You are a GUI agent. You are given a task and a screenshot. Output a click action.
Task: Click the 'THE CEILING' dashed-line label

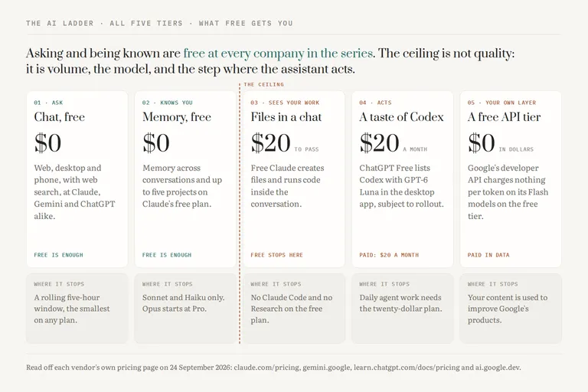pyautogui.click(x=263, y=84)
